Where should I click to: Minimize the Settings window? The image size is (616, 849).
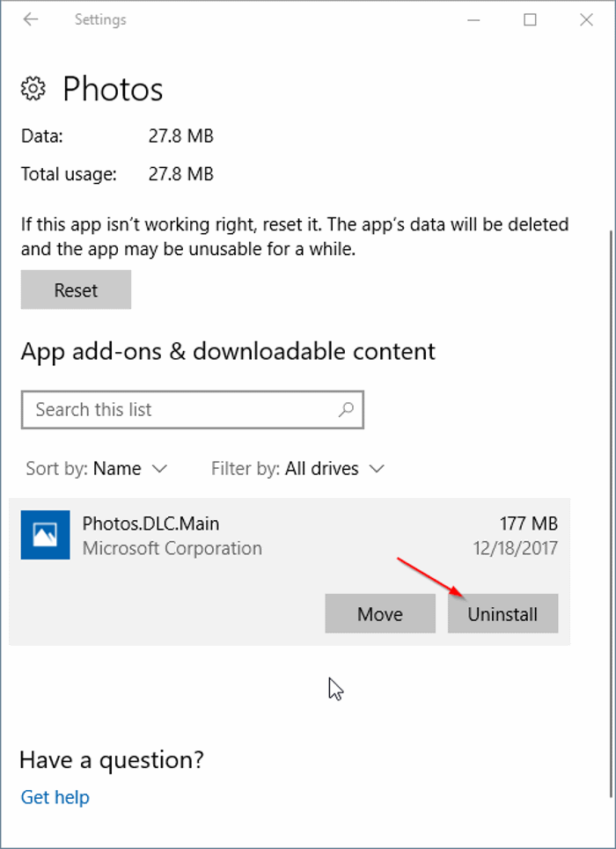pos(474,20)
